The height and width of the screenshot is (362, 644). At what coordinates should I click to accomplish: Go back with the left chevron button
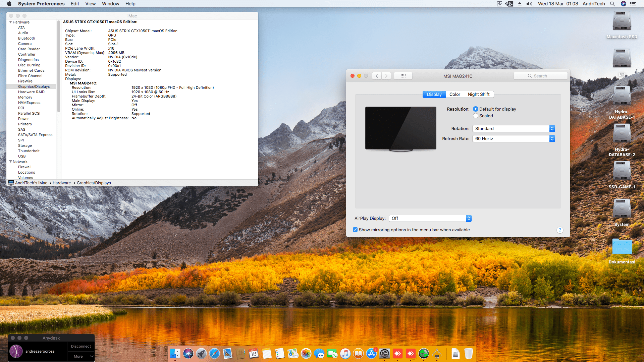click(377, 76)
